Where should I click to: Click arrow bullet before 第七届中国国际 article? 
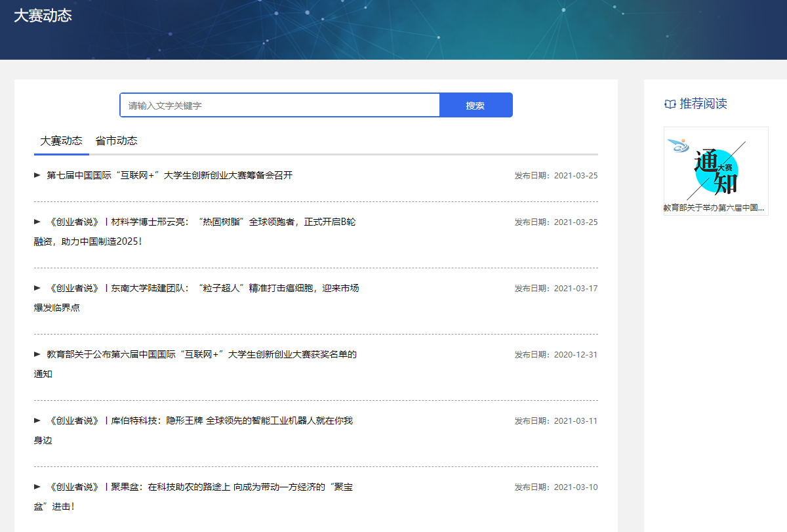pyautogui.click(x=37, y=175)
